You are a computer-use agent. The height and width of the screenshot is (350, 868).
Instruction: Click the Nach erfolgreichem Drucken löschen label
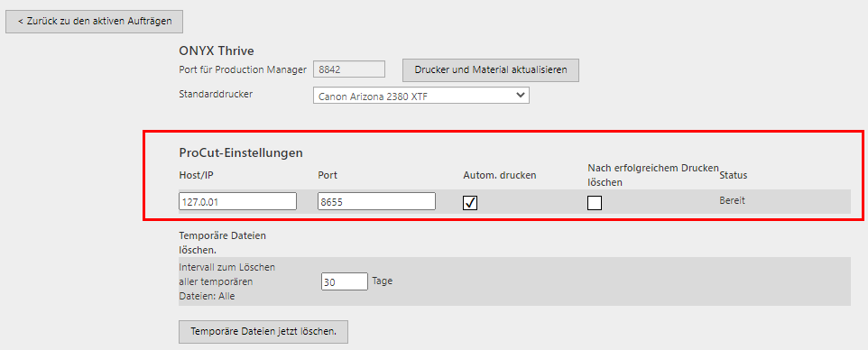click(653, 174)
